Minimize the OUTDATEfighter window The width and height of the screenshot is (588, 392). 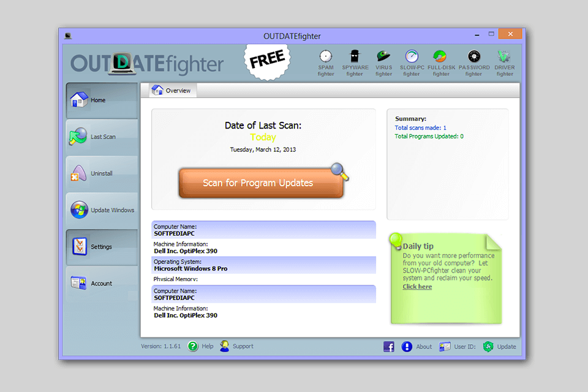477,34
